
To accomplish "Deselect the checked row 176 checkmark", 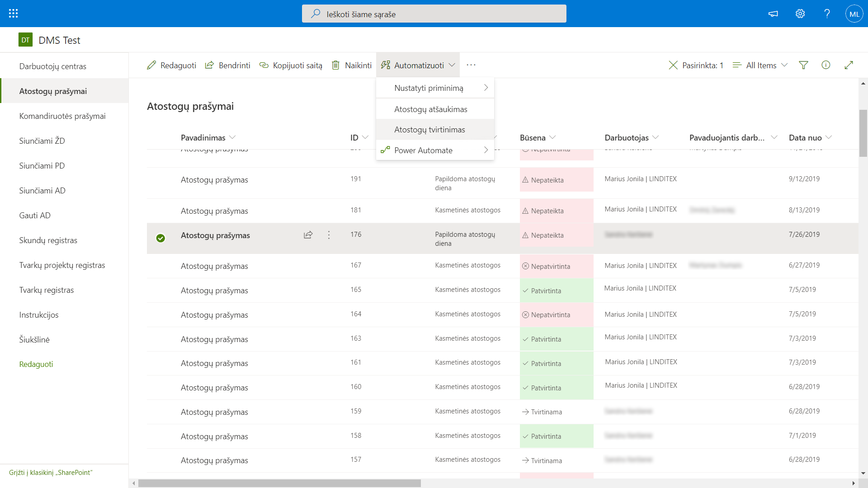I will pos(160,238).
